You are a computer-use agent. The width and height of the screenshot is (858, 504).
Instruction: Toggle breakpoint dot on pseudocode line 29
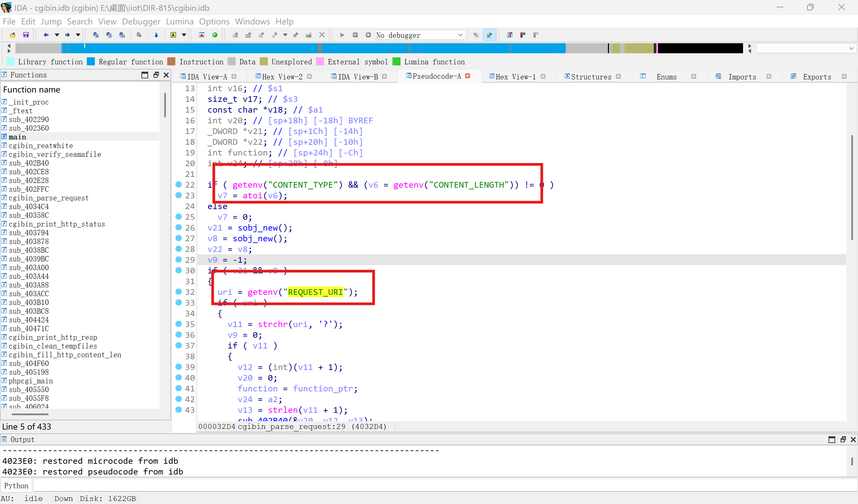click(178, 259)
